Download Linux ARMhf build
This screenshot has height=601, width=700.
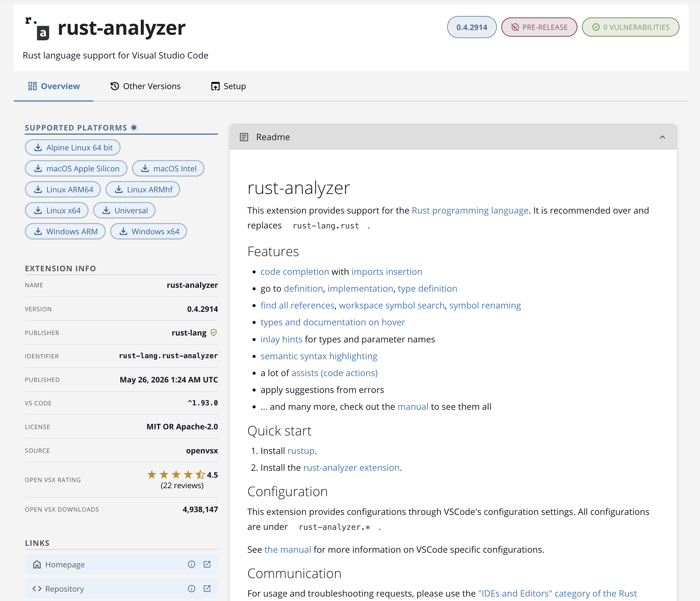click(x=143, y=189)
